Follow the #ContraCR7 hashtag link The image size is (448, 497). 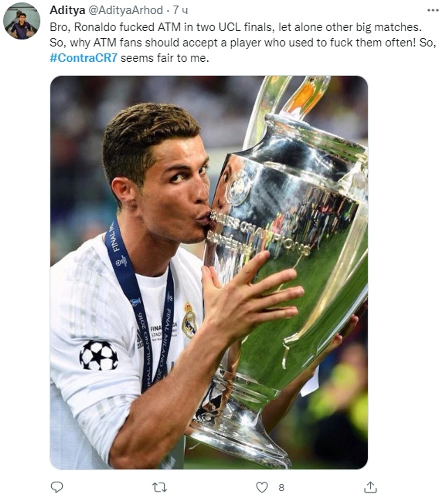pyautogui.click(x=83, y=58)
